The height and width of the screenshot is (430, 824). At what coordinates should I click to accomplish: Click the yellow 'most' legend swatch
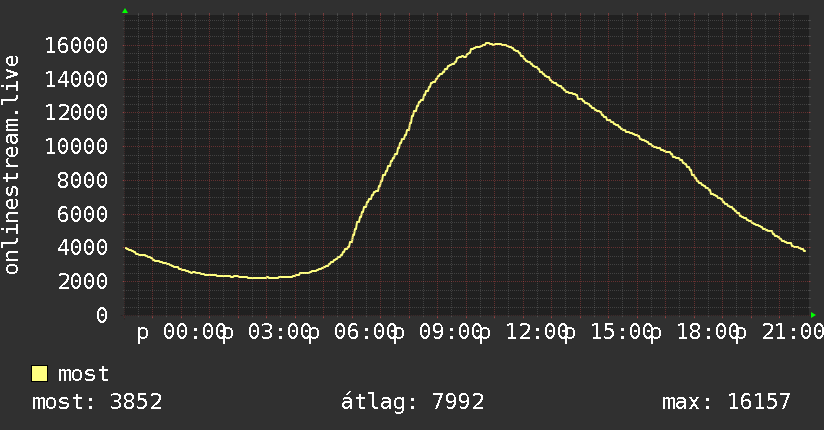[x=39, y=374]
